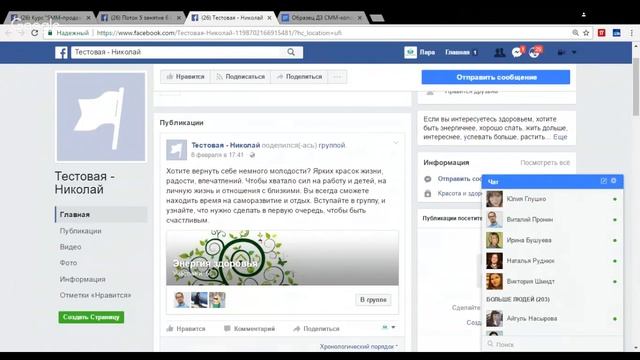The height and width of the screenshot is (360, 640).
Task: Switch to Образец ДЗ СММ tab
Action: 322,18
